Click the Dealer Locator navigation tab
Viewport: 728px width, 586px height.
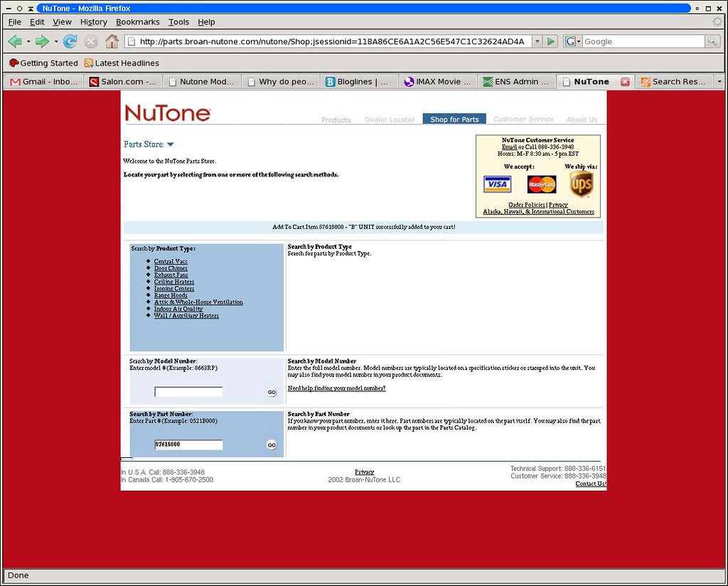pos(390,119)
